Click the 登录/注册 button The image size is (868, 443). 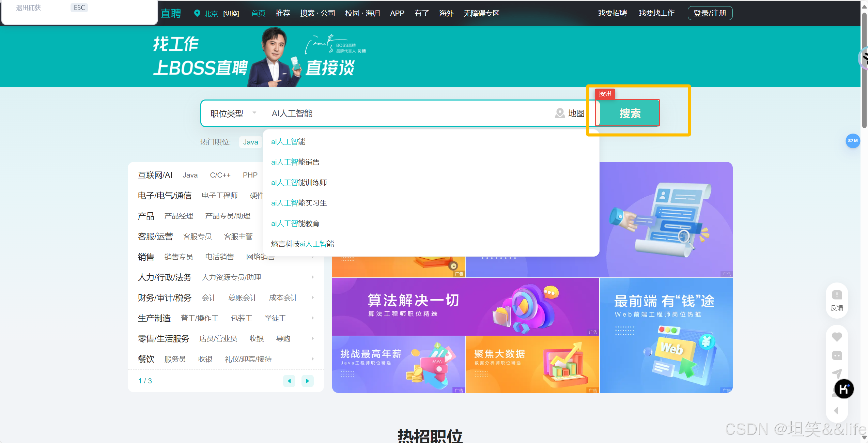click(710, 13)
